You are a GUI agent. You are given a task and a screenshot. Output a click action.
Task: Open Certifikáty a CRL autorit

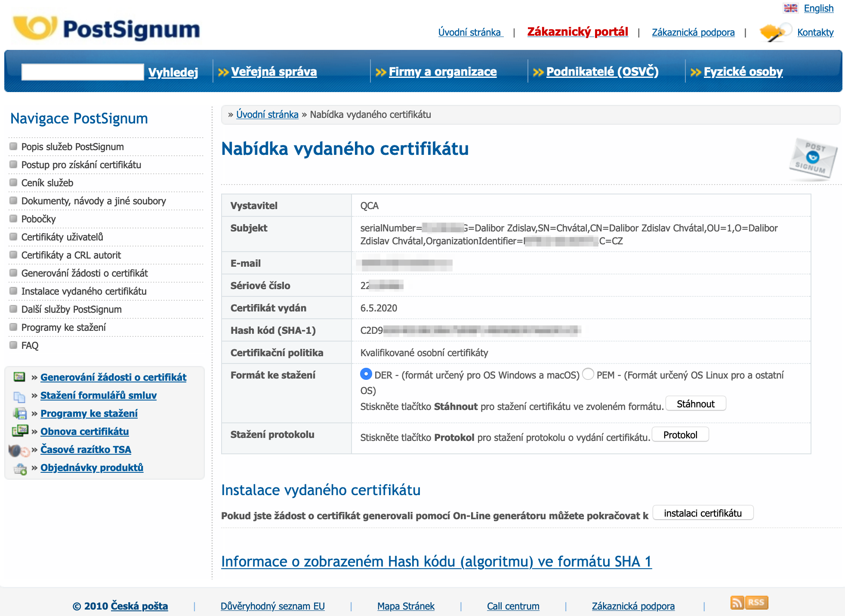[71, 255]
